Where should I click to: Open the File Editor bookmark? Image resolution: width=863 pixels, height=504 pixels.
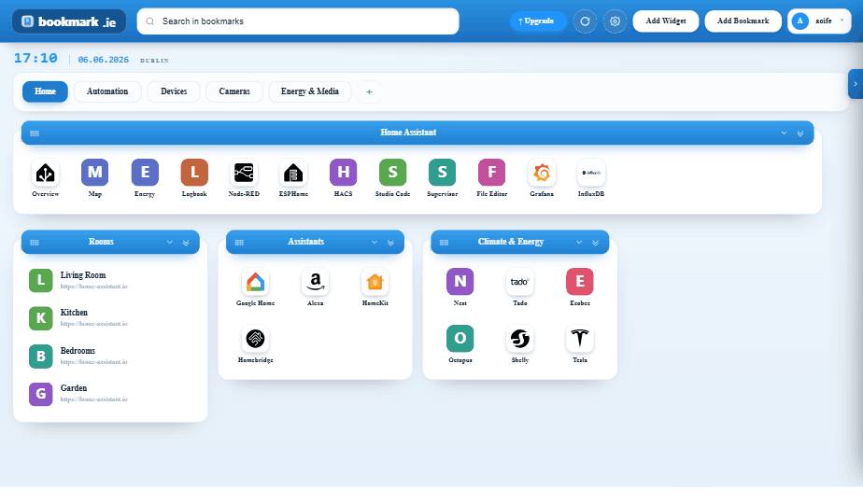click(491, 173)
